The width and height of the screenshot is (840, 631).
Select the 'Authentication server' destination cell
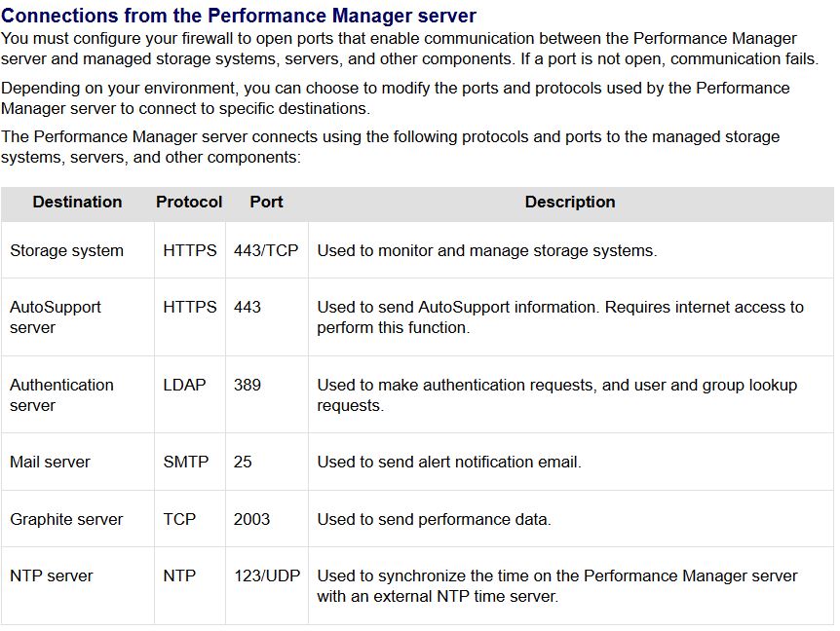(x=61, y=395)
